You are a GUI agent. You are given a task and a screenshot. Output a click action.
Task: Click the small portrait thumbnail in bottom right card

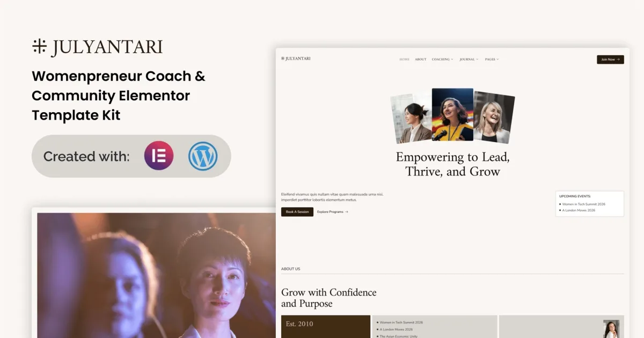(x=611, y=329)
